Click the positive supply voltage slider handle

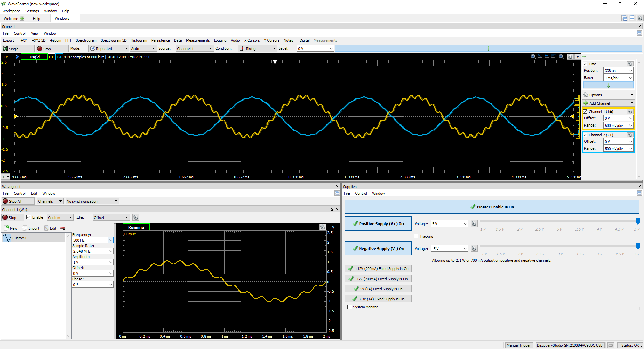click(x=638, y=221)
